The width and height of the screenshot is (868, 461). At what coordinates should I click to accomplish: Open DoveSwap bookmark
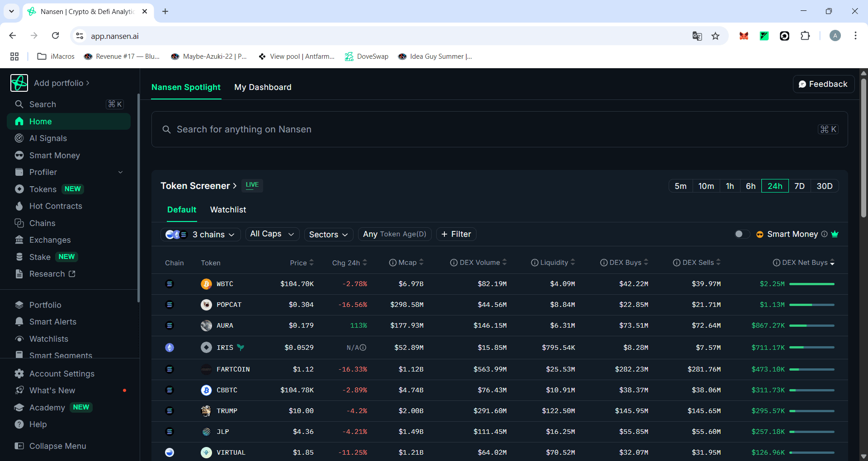tap(367, 56)
